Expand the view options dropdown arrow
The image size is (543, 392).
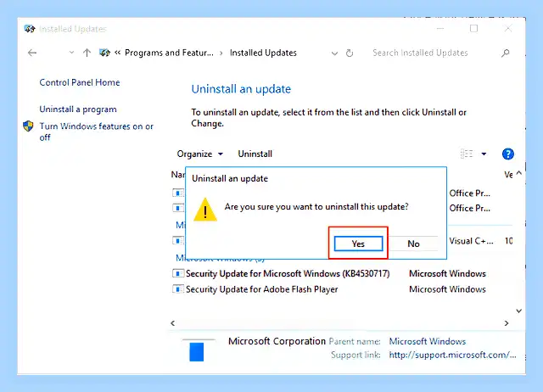tap(484, 154)
